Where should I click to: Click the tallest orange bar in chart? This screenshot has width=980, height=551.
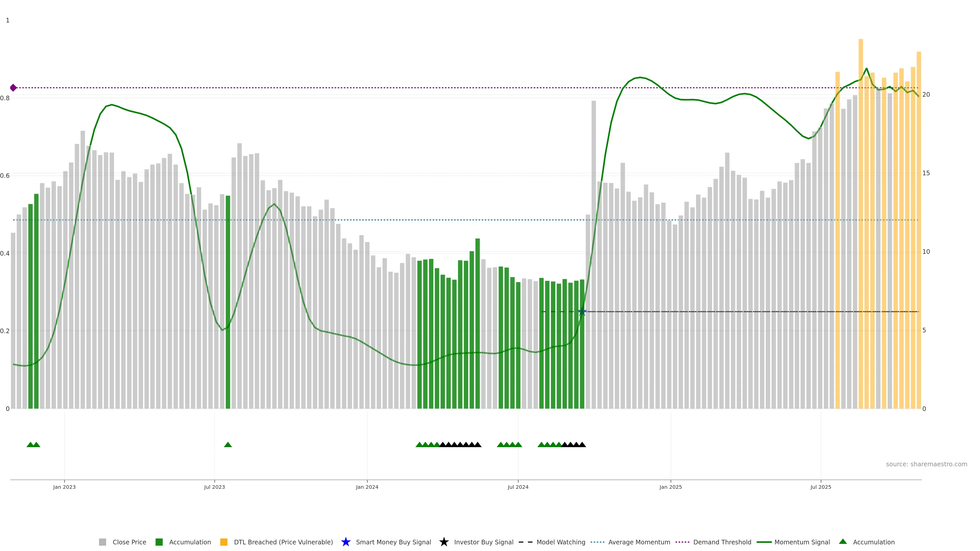click(861, 228)
